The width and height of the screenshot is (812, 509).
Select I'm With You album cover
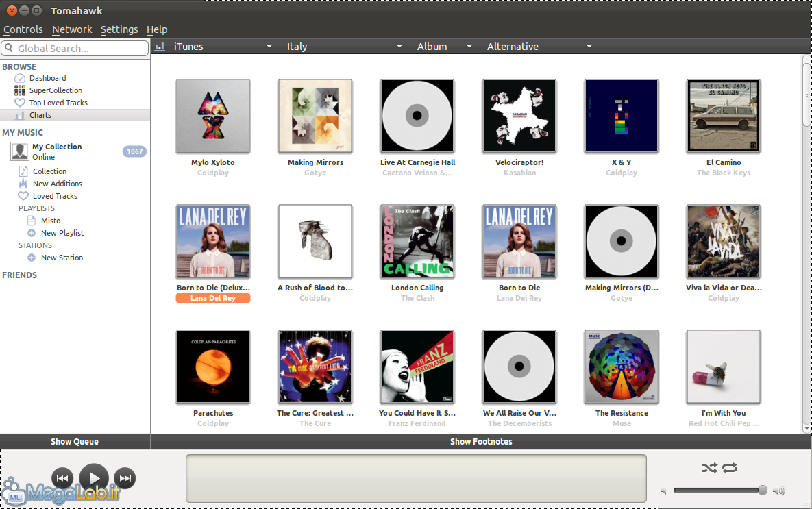724,367
